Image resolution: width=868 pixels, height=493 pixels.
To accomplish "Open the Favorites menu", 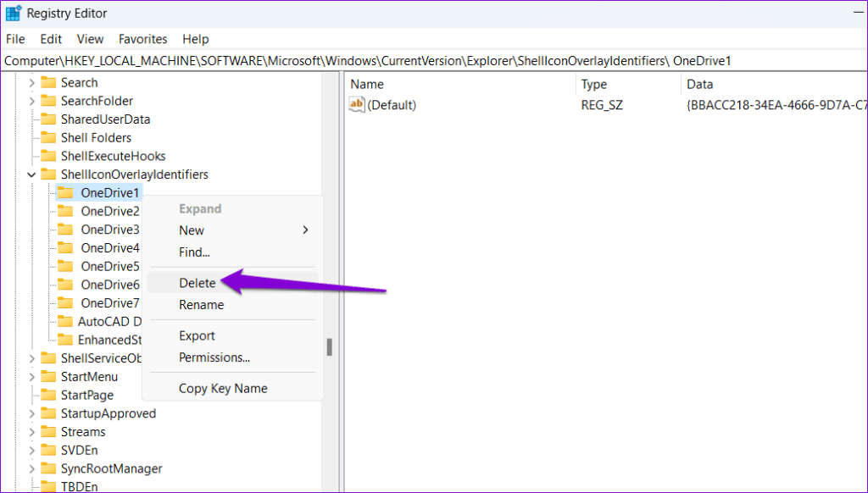I will click(x=142, y=39).
